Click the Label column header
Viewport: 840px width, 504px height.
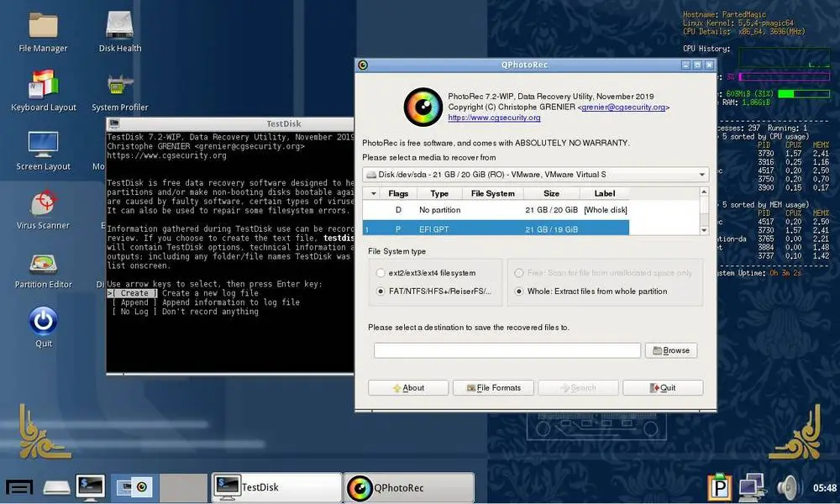[604, 193]
